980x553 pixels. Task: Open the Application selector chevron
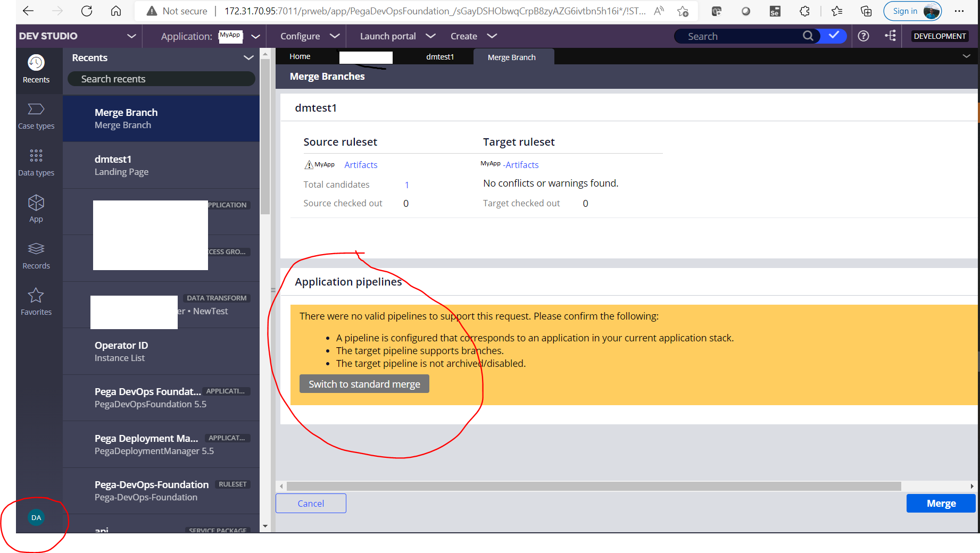point(256,36)
